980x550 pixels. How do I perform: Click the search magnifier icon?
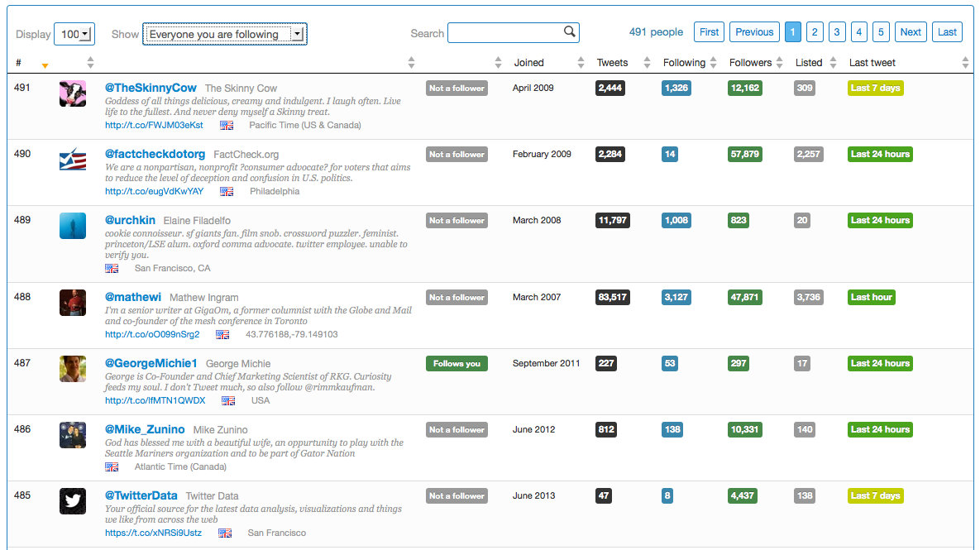pyautogui.click(x=569, y=31)
